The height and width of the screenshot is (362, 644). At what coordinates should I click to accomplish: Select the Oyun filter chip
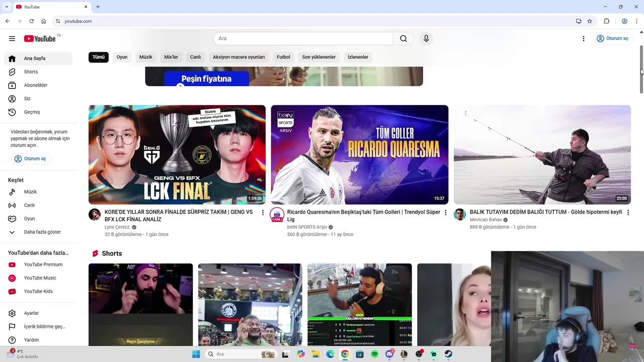(x=122, y=57)
